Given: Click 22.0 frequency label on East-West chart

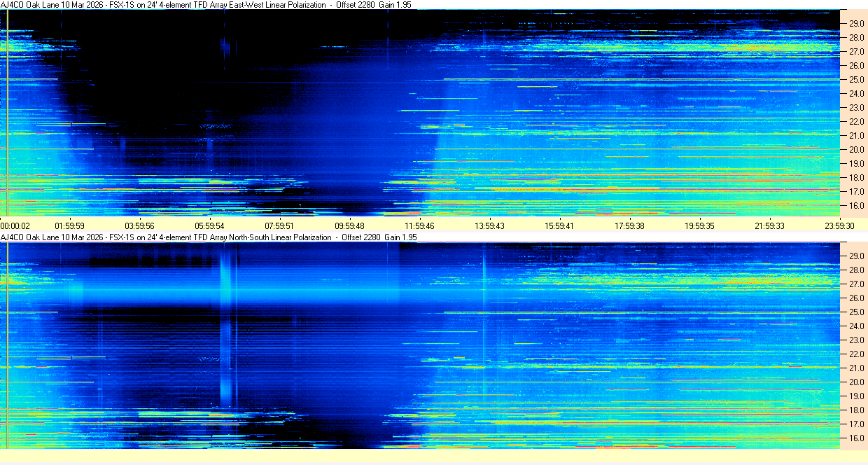Looking at the screenshot, I should 857,122.
